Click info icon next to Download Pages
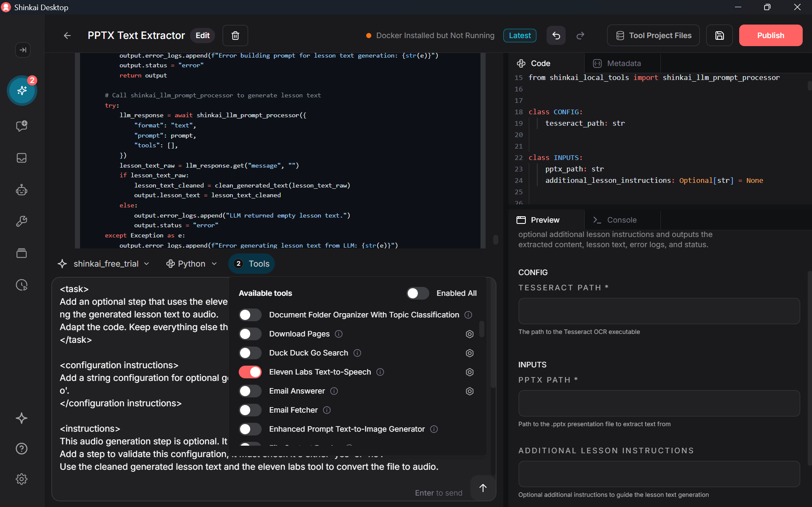The height and width of the screenshot is (507, 812). click(339, 334)
